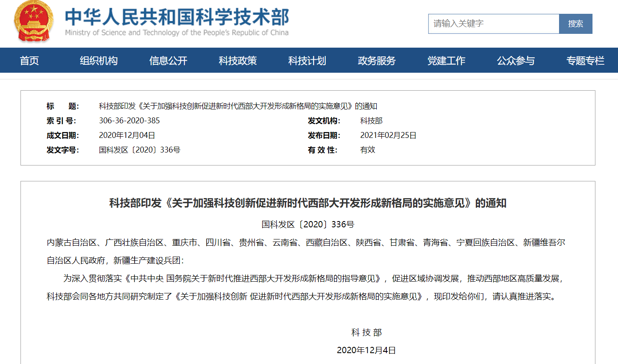Open the 党建工作 menu item

click(446, 61)
